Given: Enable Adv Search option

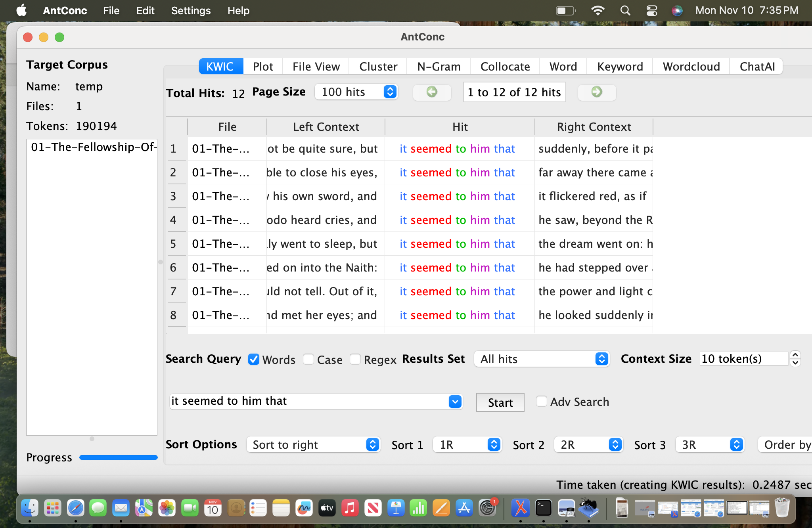Looking at the screenshot, I should pos(542,402).
